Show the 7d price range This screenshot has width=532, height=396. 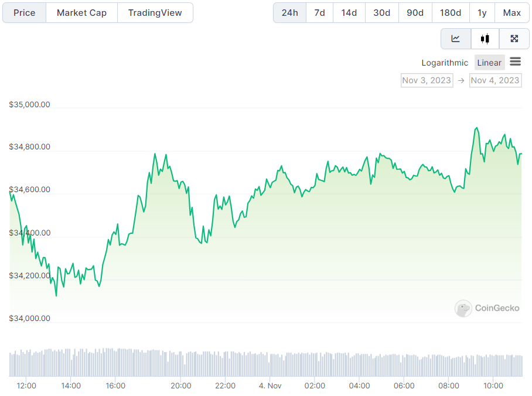[319, 13]
